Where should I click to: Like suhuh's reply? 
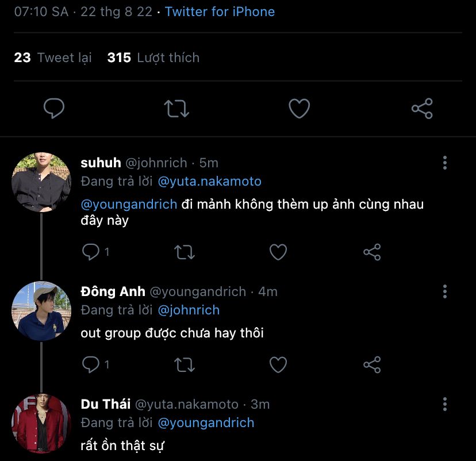click(x=278, y=252)
